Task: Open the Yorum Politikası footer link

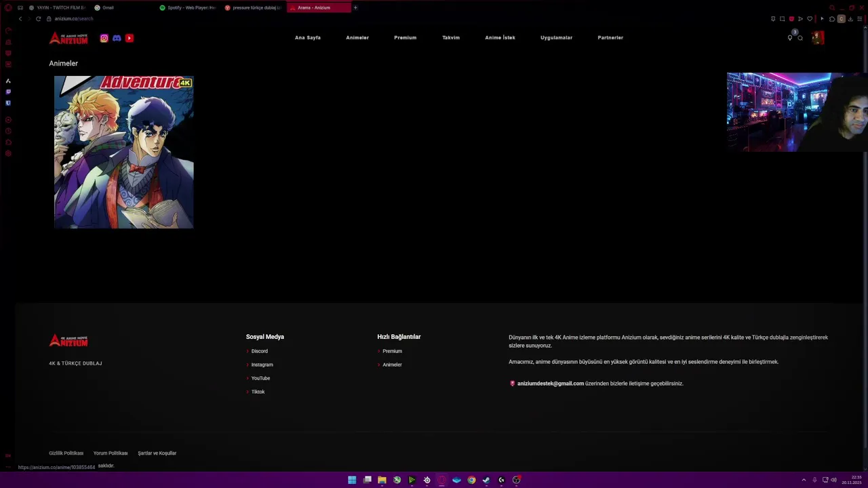Action: (x=111, y=453)
